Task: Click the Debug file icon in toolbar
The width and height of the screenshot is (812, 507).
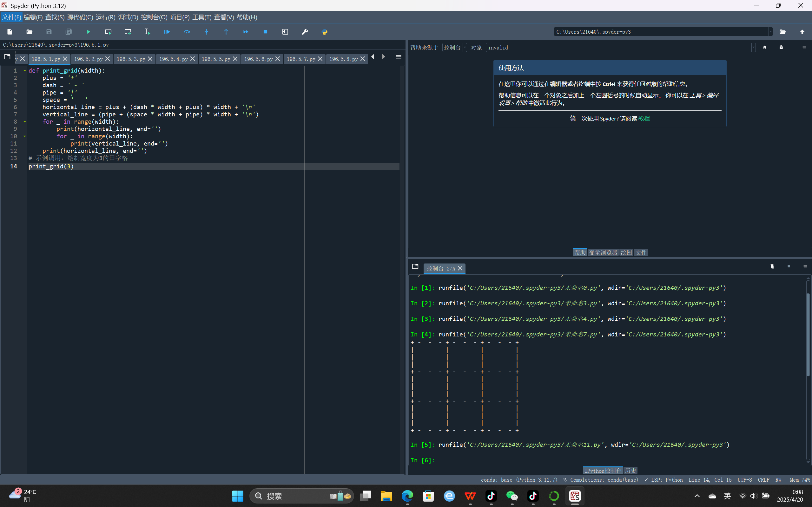Action: point(167,32)
